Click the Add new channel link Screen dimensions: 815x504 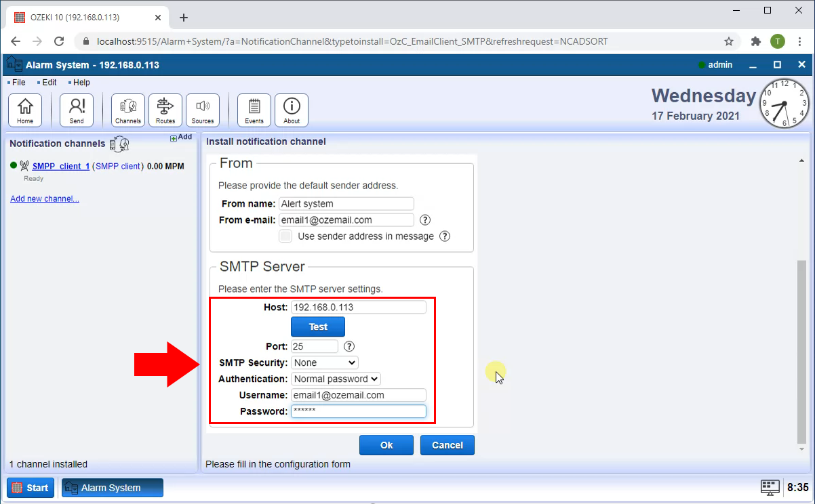[x=45, y=199]
